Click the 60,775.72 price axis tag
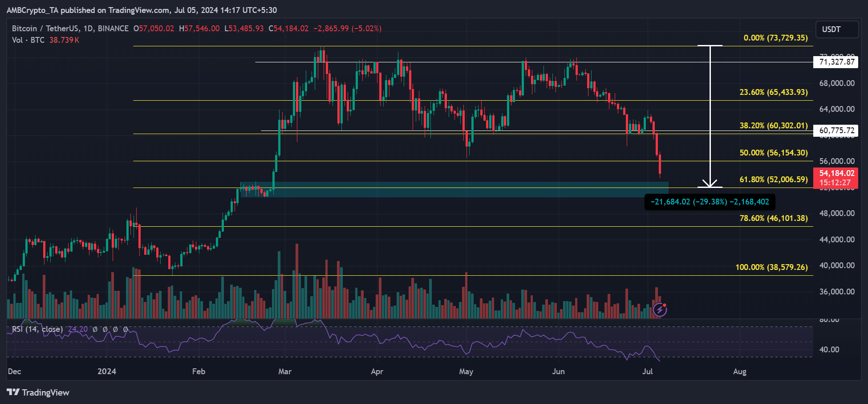Screen dimensions: 868x404 click(836, 131)
